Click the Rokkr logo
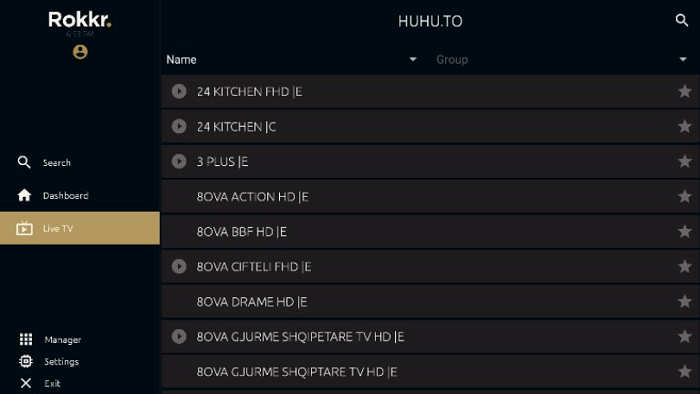The width and height of the screenshot is (700, 394). pos(80,19)
